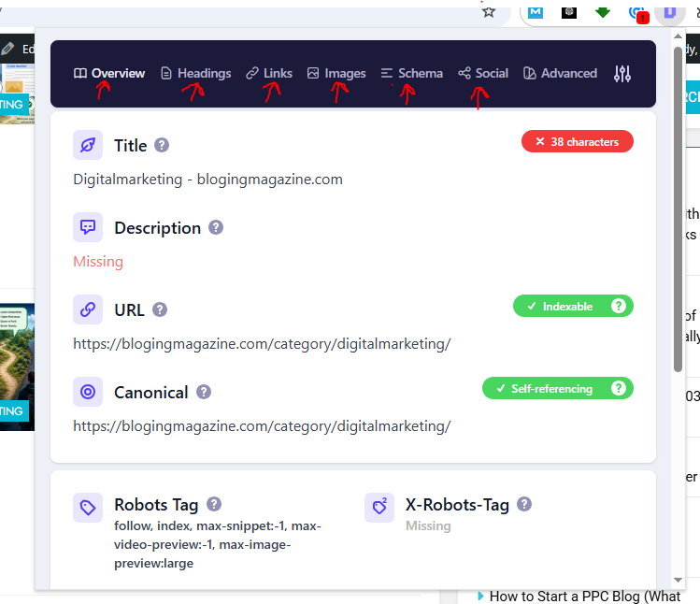The image size is (700, 604).
Task: Open How to Start a PPC Blog link
Action: tap(585, 597)
